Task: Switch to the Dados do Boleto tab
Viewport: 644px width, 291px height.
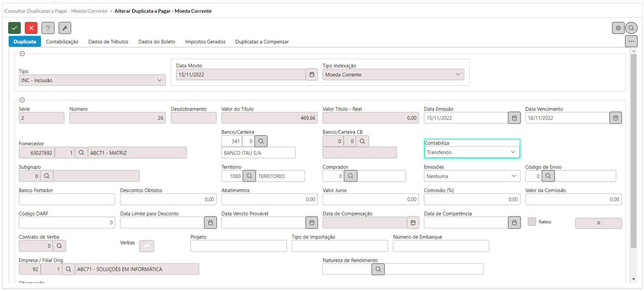Action: [157, 42]
